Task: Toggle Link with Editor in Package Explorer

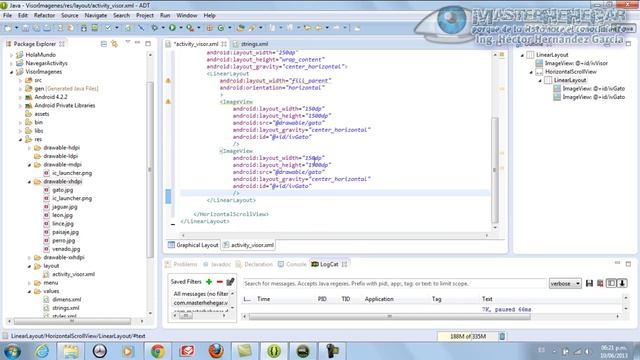Action: point(114,43)
